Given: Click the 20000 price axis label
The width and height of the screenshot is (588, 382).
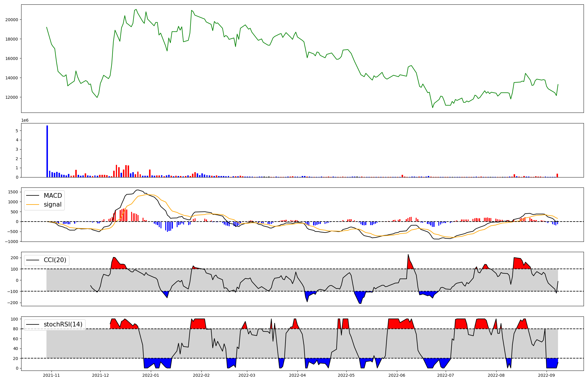Looking at the screenshot, I should coord(12,20).
